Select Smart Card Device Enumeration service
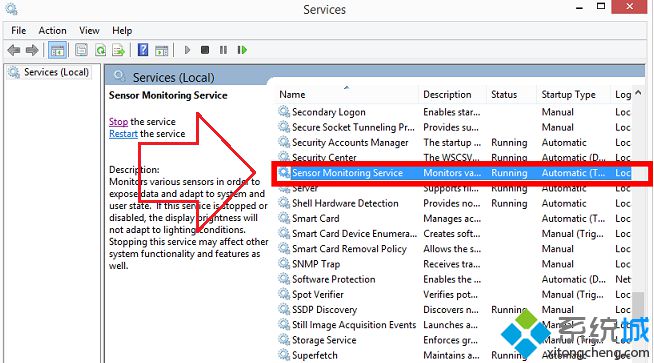The width and height of the screenshot is (654, 363). click(x=455, y=234)
